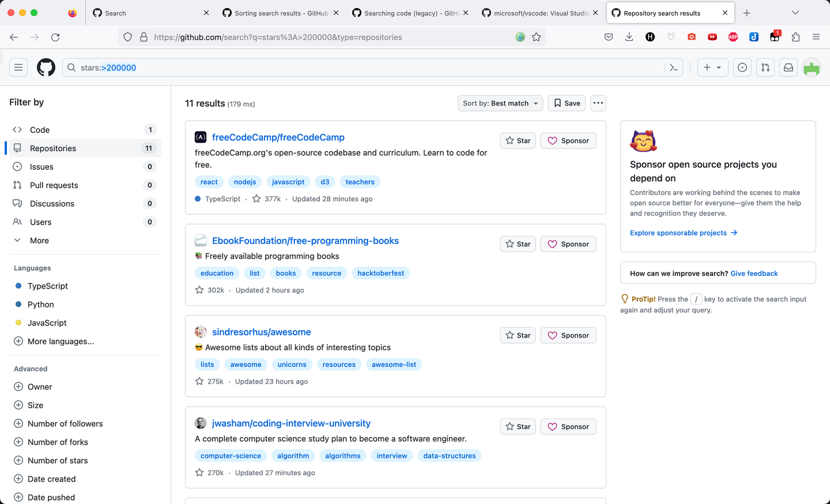Screen dimensions: 830x504
Task: Show site security lock information
Action: 144,37
